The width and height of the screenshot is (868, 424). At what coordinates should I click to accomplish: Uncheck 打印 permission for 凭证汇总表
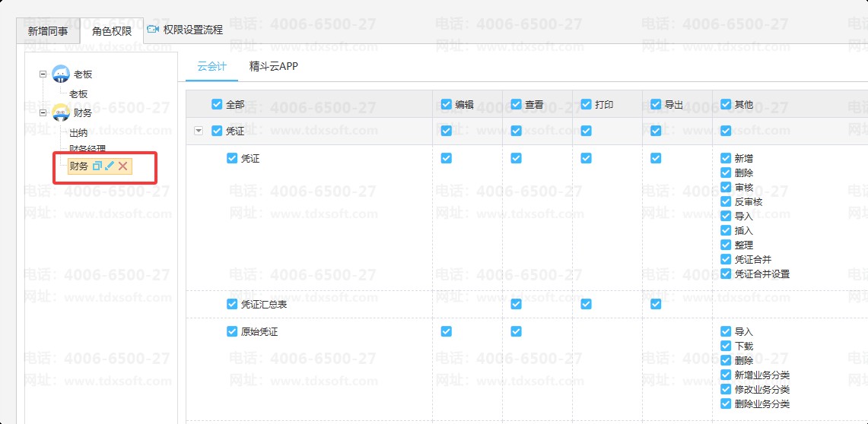[587, 304]
